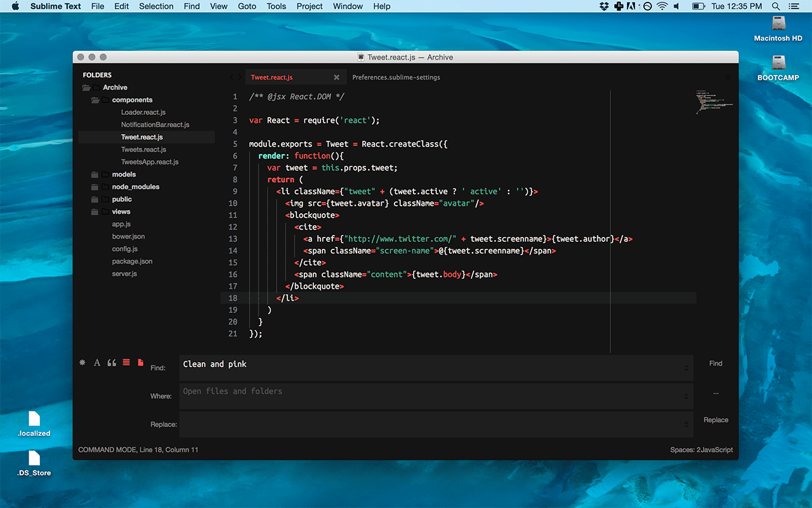Switch to Preferences.sublime-settings tab
Viewport: 812px width, 508px height.
tap(396, 77)
